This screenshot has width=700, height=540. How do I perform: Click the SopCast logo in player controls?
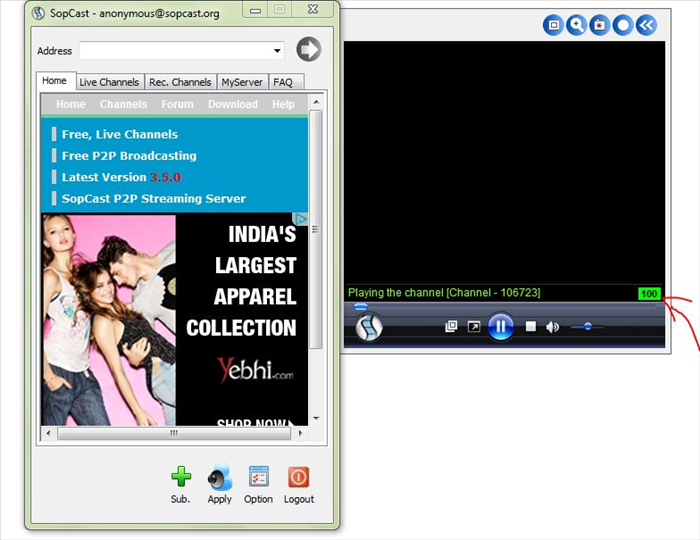[x=369, y=327]
